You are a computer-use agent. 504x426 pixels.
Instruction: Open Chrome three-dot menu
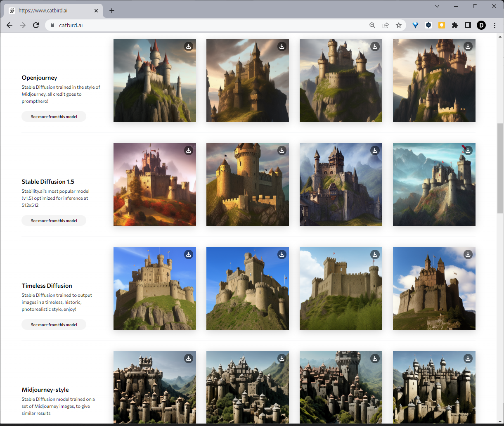tap(495, 25)
